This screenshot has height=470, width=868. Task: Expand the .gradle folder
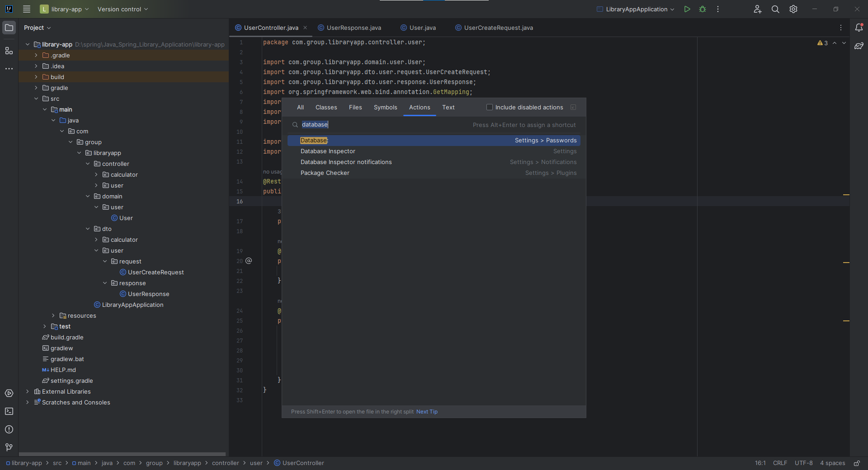(x=36, y=55)
